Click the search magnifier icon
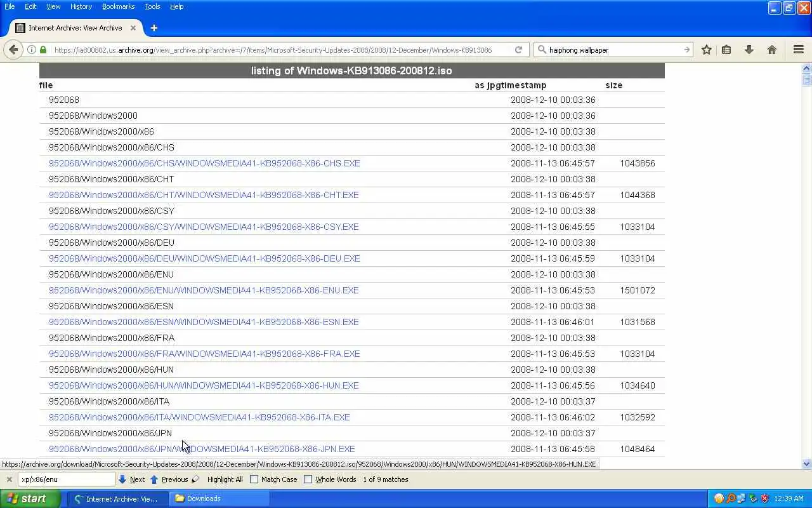Viewport: 812px width, 508px height. coord(541,50)
